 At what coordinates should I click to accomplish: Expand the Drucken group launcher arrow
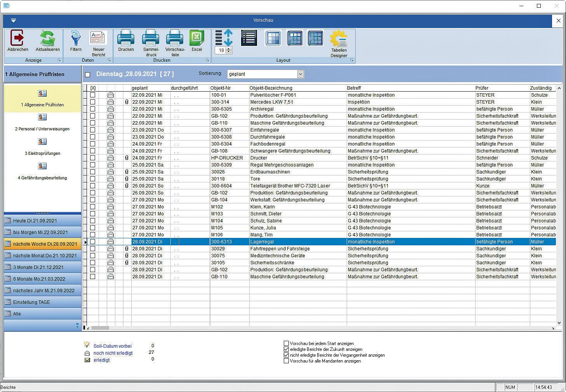(207, 61)
